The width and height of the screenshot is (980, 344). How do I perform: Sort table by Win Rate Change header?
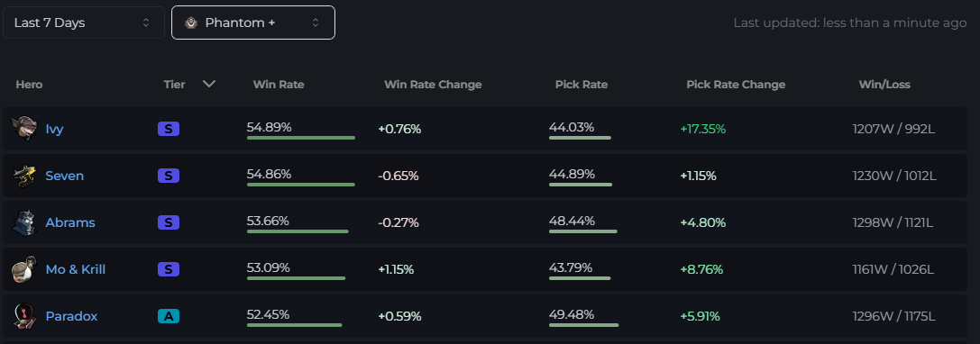[433, 85]
